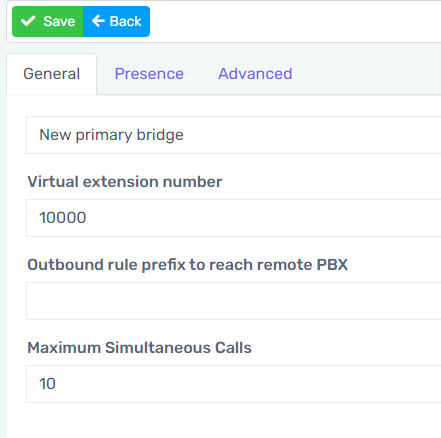Click the 'Outbound rule prefix to reach remote PBX' label
Viewport: 441px width, 438px height.
click(188, 265)
